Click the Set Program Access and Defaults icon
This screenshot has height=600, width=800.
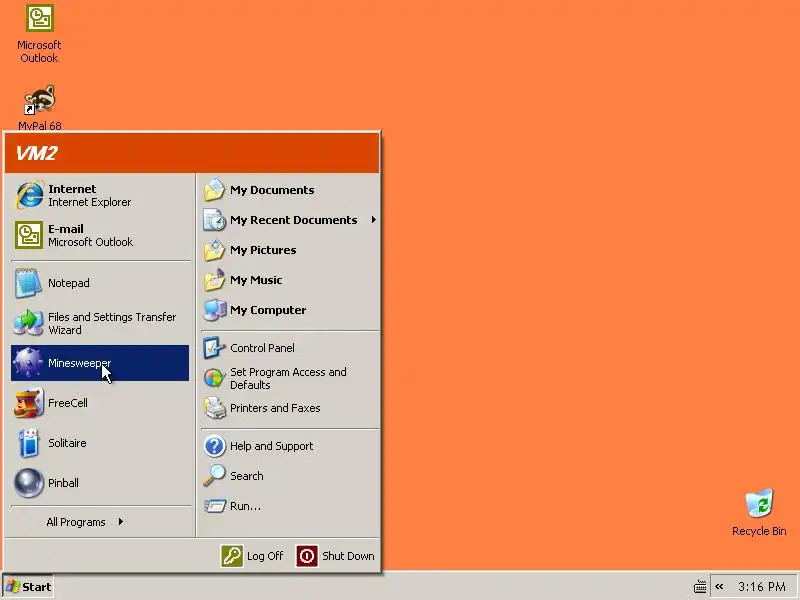coord(214,378)
